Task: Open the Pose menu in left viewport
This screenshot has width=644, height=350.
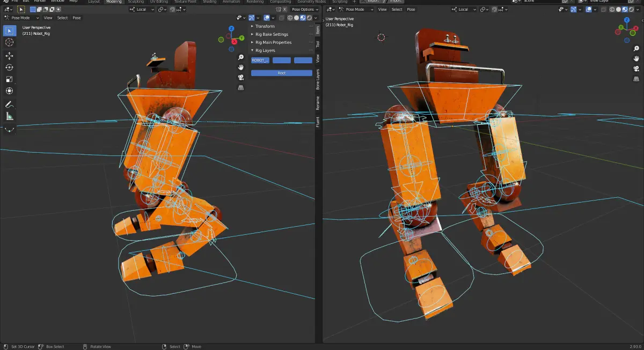Action: coord(77,18)
